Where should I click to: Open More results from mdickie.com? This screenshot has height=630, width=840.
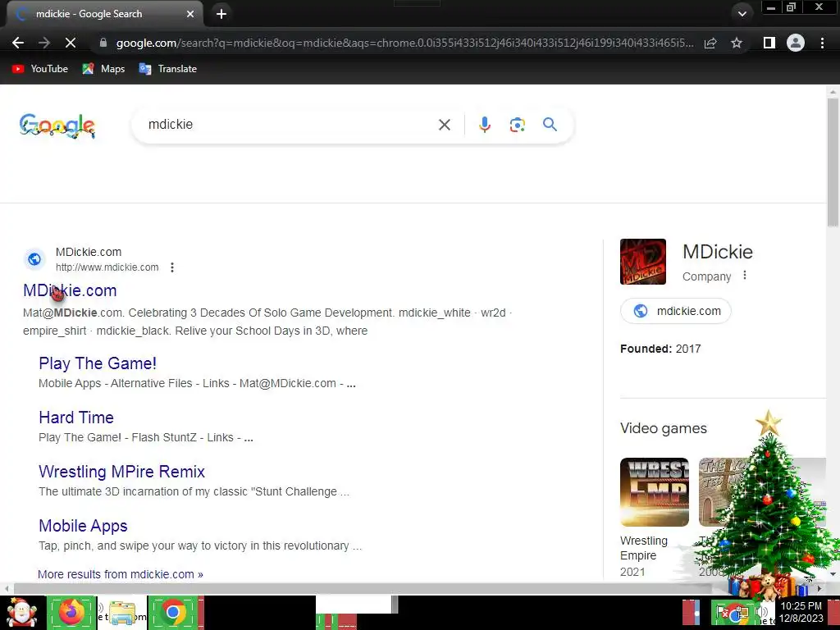[x=121, y=573]
